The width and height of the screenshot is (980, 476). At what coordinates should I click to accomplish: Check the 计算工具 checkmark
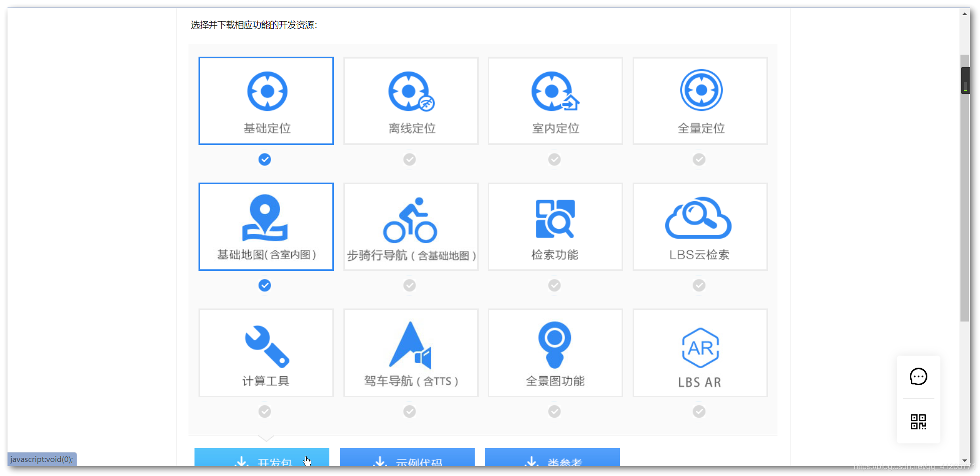pyautogui.click(x=265, y=412)
